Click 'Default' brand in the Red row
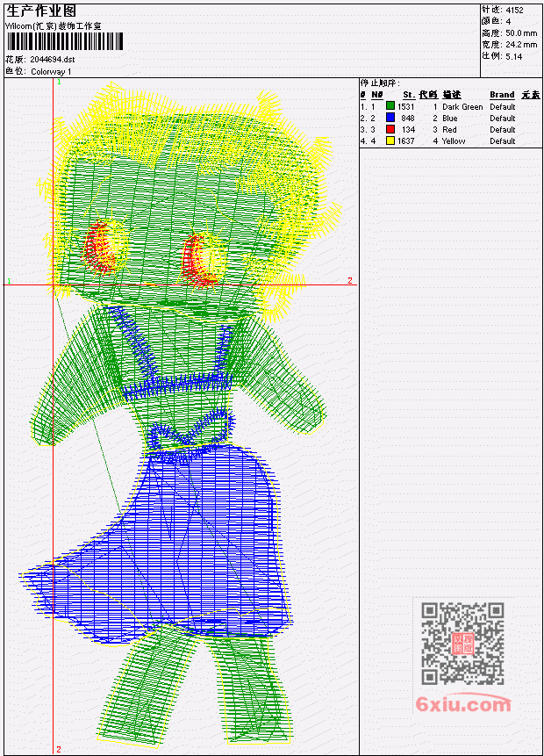This screenshot has height=756, width=544. pyautogui.click(x=503, y=130)
